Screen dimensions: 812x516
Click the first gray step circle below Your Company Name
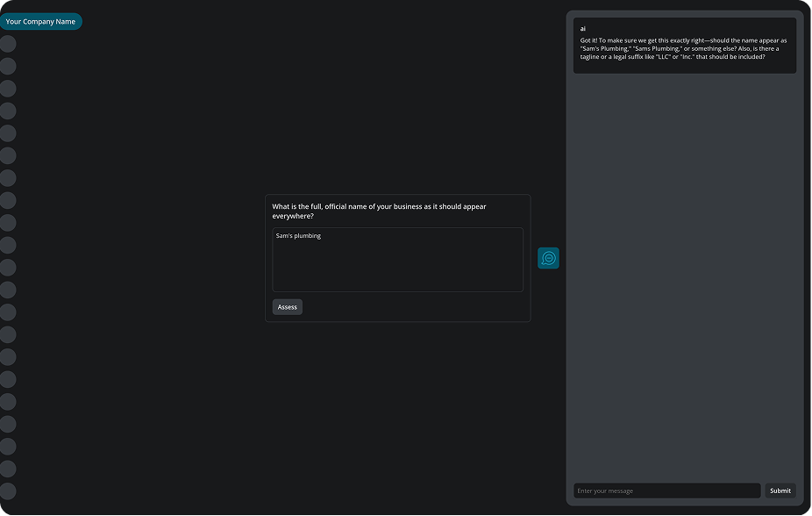(x=8, y=44)
